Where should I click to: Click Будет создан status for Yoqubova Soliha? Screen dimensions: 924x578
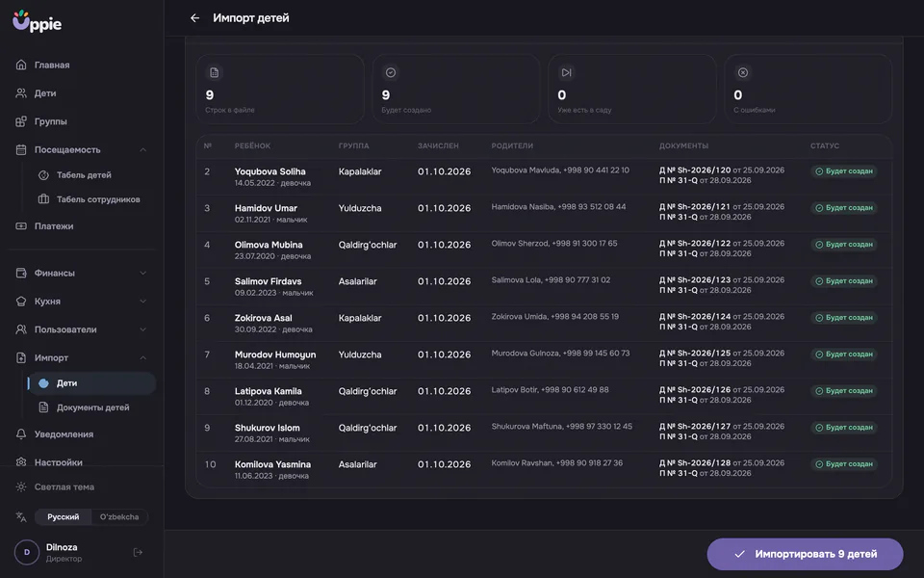pos(844,171)
